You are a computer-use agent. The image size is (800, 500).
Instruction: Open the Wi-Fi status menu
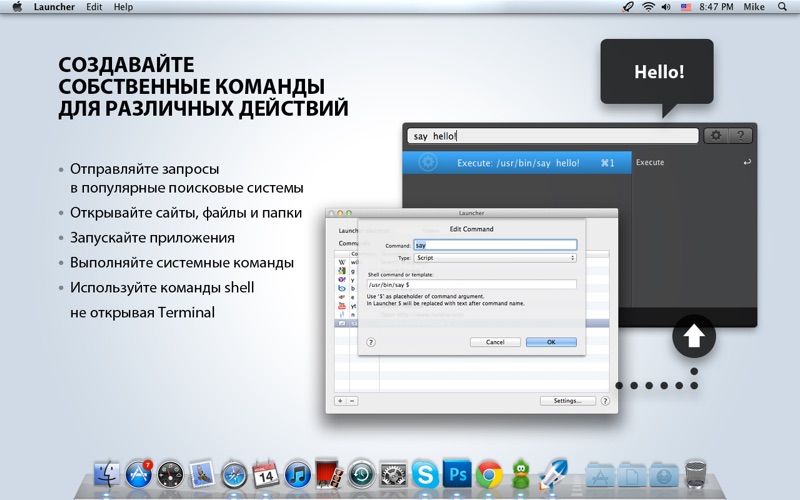[x=648, y=7]
